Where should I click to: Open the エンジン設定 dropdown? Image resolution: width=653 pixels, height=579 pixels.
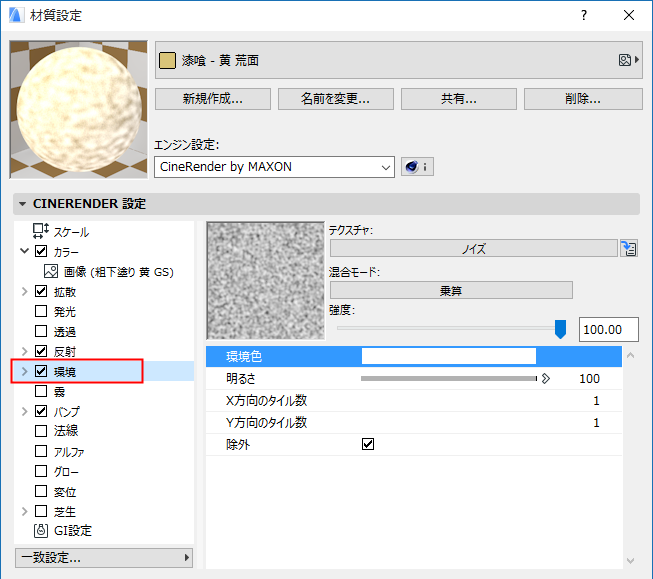tap(274, 167)
